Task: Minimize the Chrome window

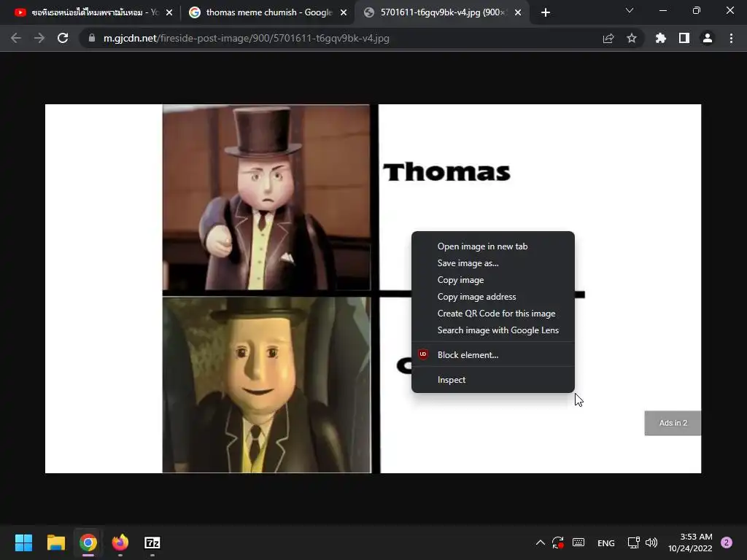Action: [x=662, y=10]
